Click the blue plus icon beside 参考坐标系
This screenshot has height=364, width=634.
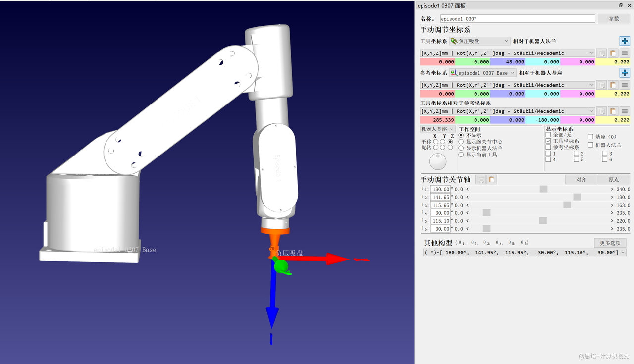point(625,73)
